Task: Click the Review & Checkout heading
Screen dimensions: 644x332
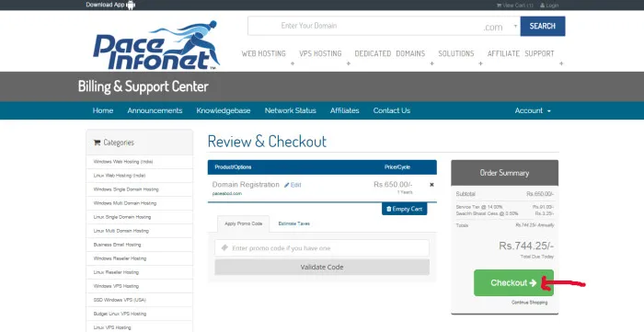Action: (267, 142)
